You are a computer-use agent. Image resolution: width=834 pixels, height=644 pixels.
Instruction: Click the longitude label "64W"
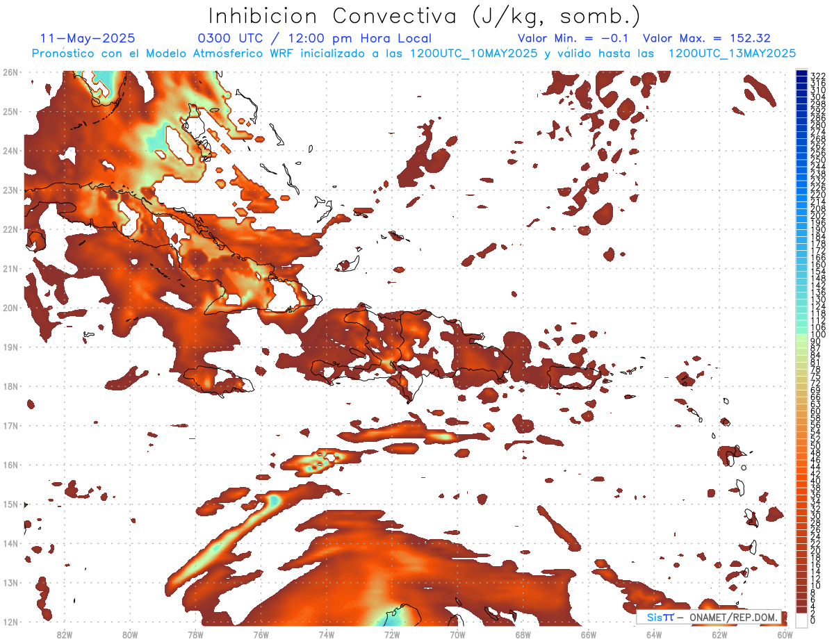pos(654,634)
